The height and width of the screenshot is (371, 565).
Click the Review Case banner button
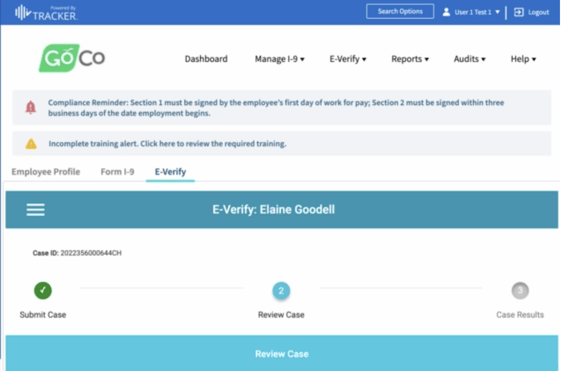(282, 353)
